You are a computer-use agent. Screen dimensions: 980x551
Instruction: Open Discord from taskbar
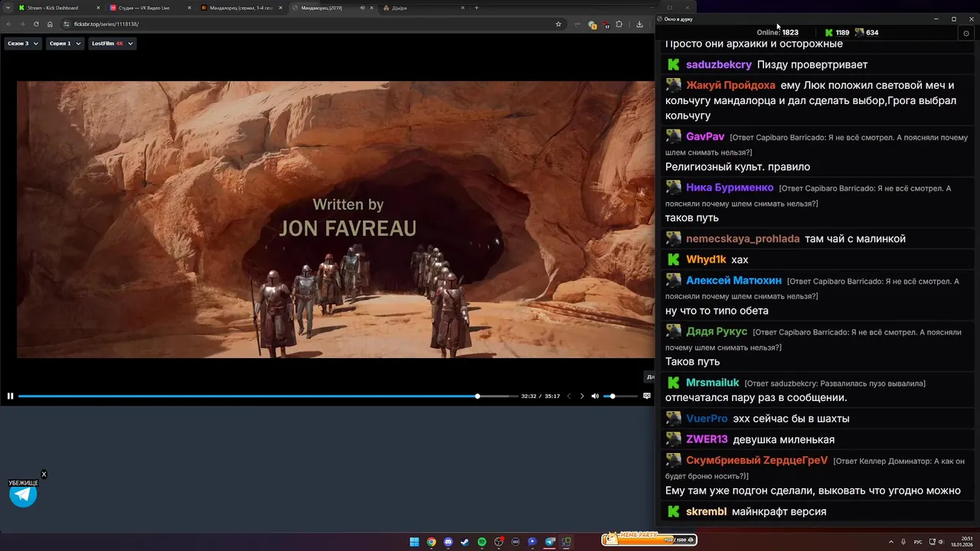click(448, 542)
